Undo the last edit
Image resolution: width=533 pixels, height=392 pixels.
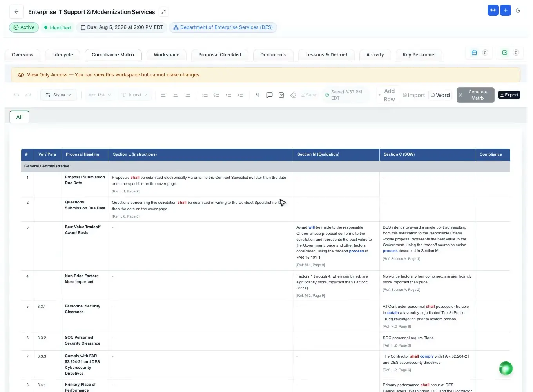tap(16, 95)
